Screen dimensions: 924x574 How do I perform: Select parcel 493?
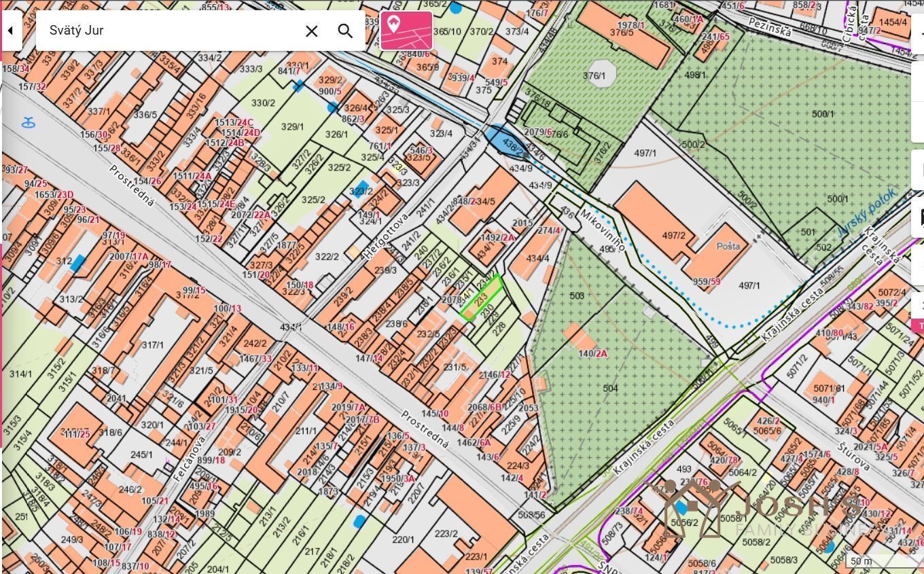point(683,469)
